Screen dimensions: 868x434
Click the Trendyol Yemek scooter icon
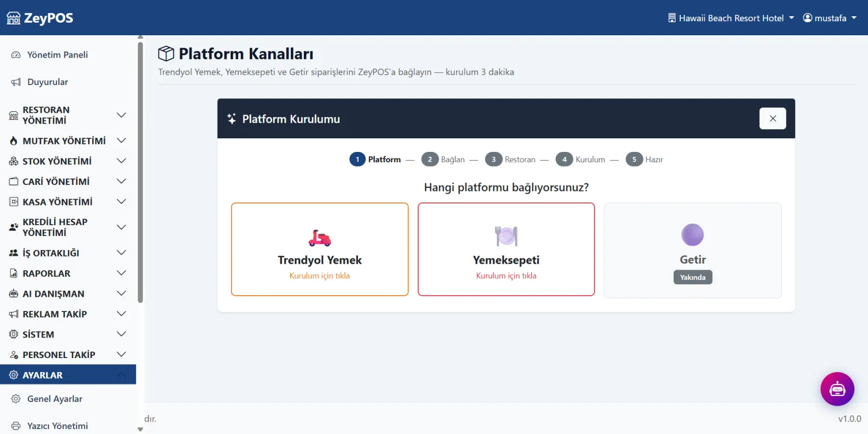tap(320, 238)
